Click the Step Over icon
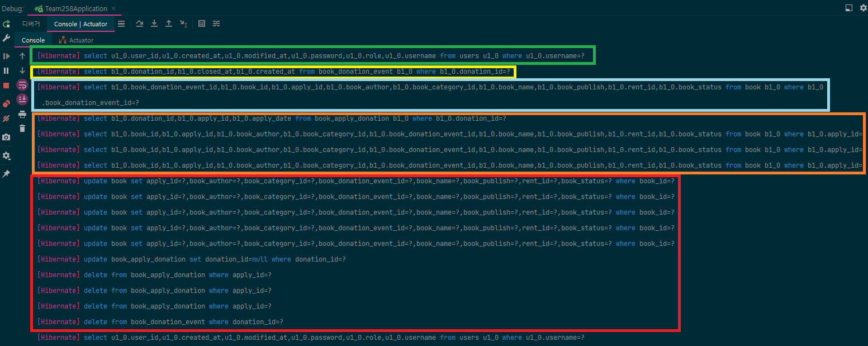This screenshot has height=346, width=868. (x=140, y=23)
